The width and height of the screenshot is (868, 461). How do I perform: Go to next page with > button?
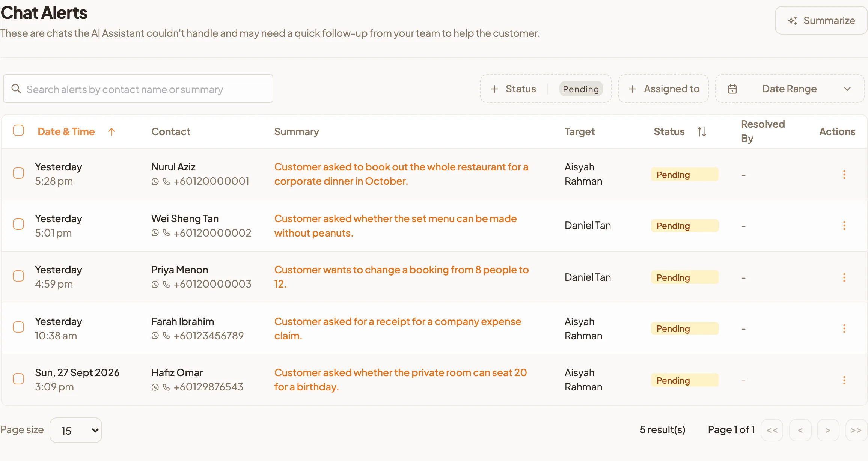[x=828, y=430]
